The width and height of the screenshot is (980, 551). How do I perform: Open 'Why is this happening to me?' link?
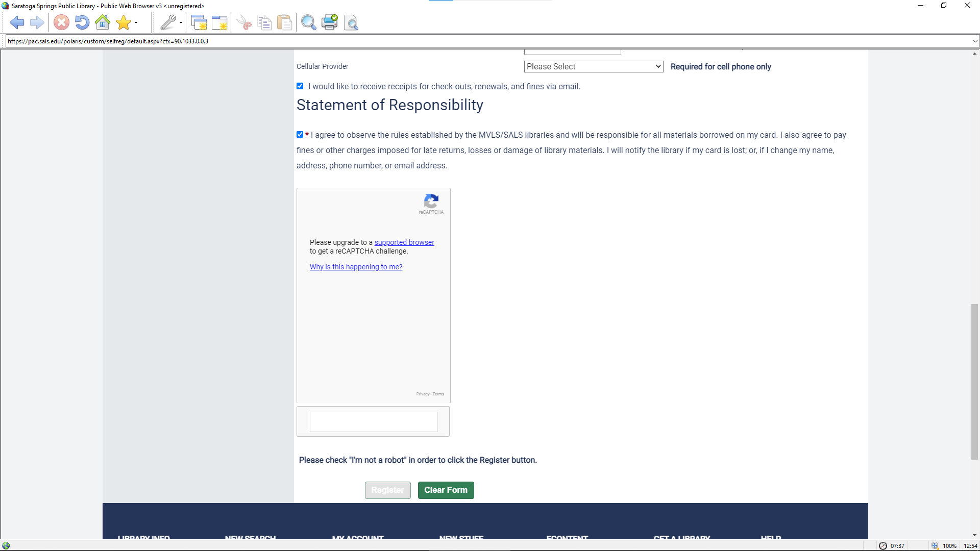coord(356,267)
